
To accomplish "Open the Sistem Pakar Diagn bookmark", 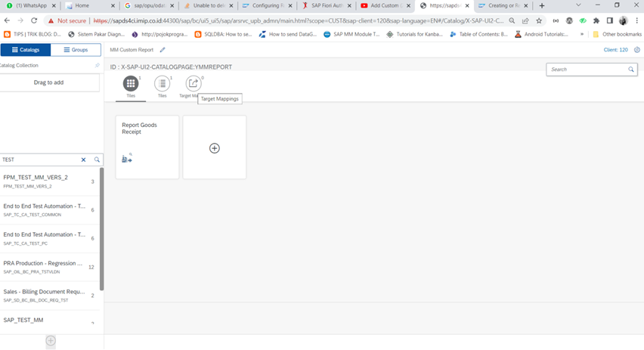I will (x=96, y=35).
